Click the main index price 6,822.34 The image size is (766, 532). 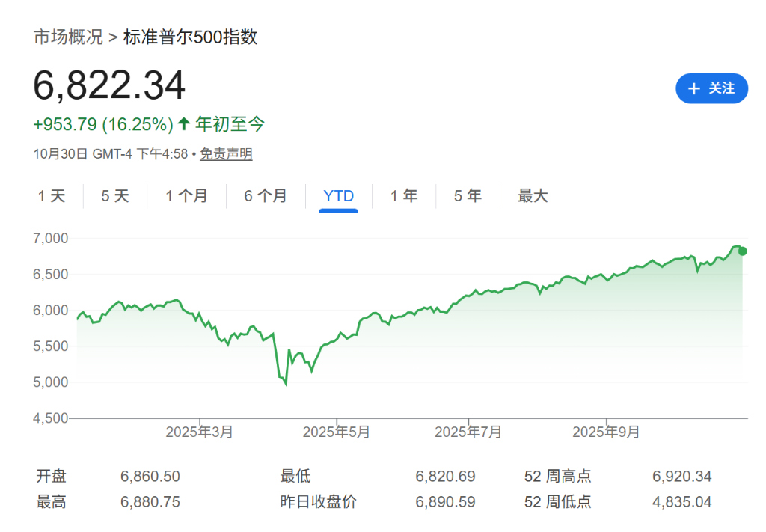pos(109,85)
